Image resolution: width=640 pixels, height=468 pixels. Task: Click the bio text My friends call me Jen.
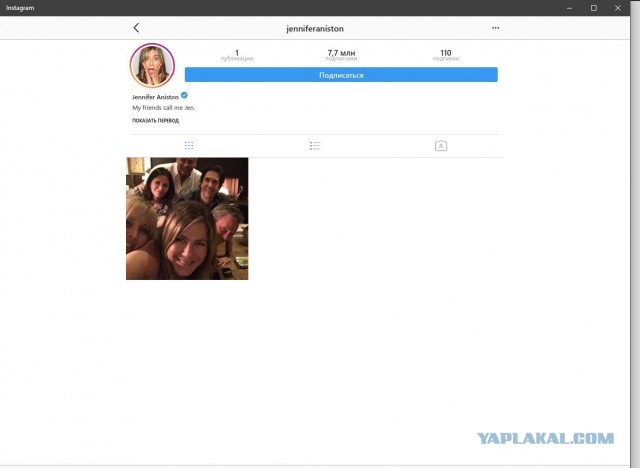point(164,108)
